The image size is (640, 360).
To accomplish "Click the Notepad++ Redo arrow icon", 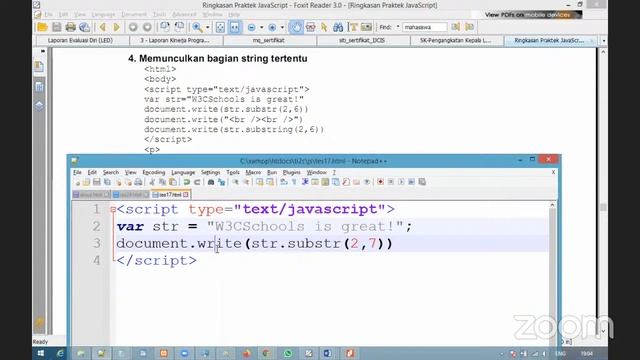I will (197, 182).
